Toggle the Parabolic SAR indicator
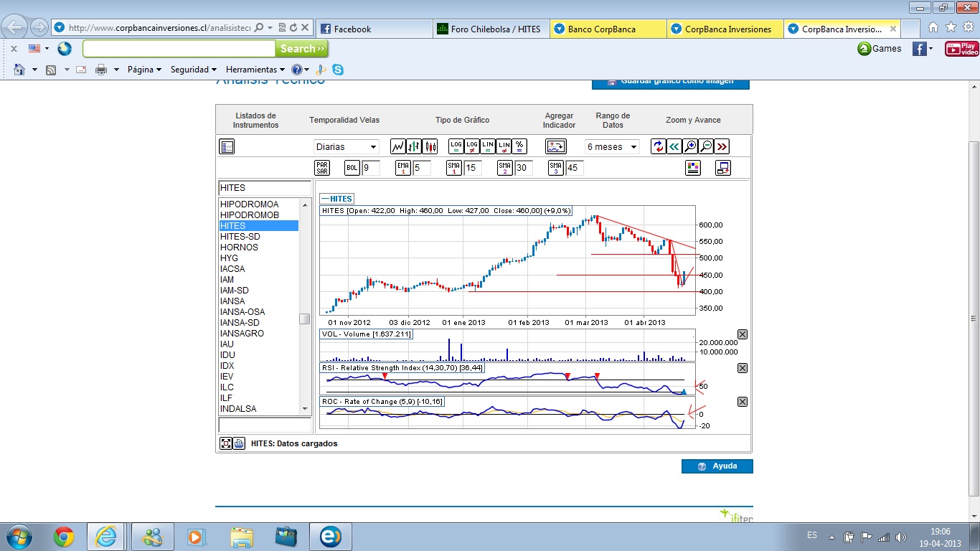Screen dimensions: 980x551 [322, 168]
